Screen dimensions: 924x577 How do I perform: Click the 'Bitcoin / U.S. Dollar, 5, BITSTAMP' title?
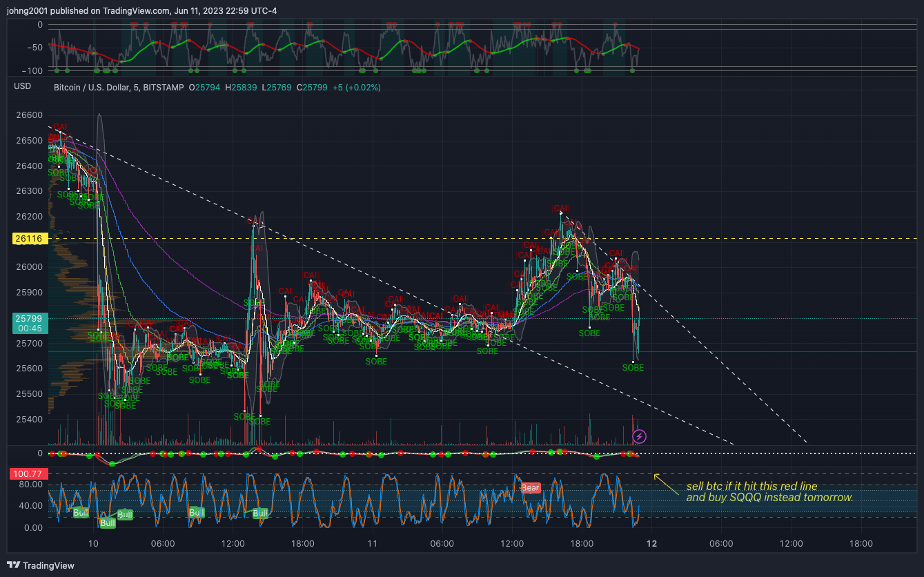(x=119, y=88)
